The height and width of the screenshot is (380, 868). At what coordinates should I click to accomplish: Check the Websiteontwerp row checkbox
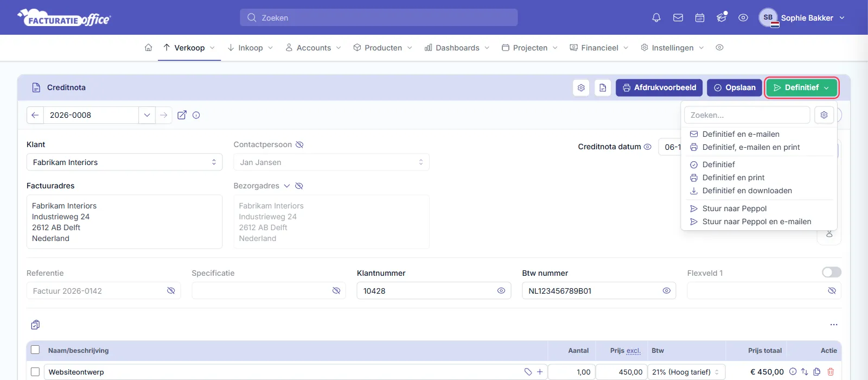point(35,372)
